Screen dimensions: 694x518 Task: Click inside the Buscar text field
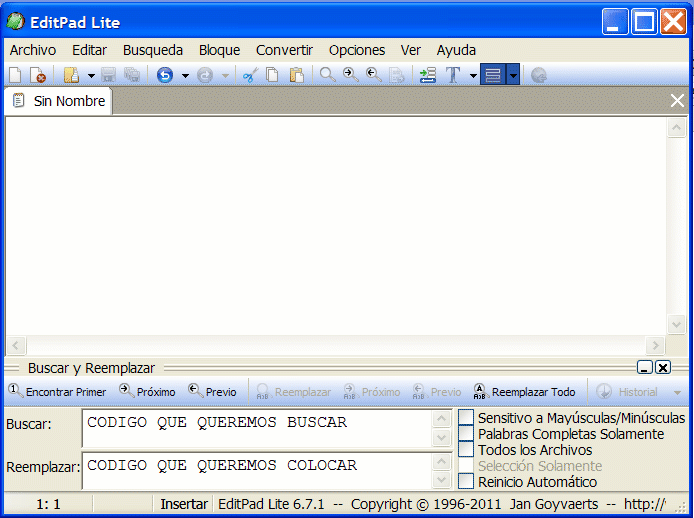coord(257,428)
